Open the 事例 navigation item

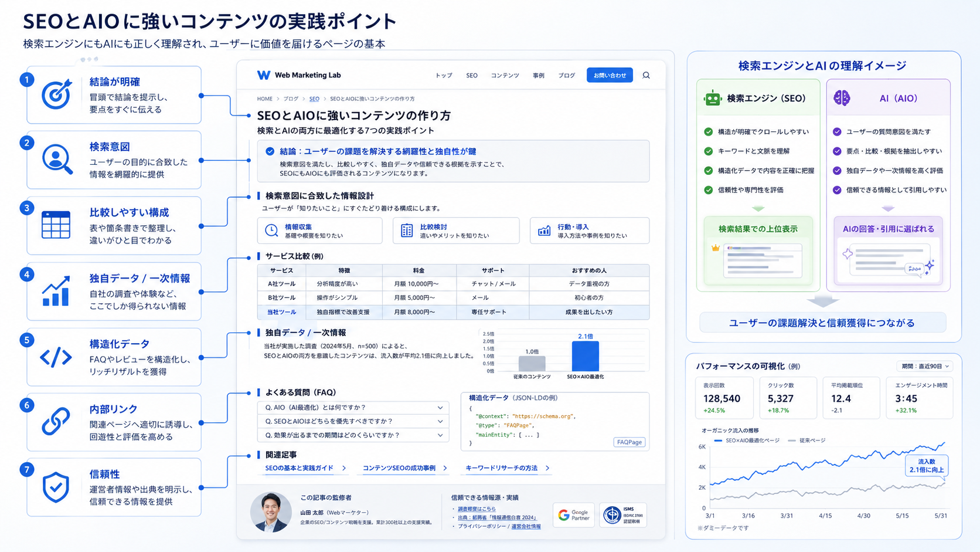click(x=539, y=76)
